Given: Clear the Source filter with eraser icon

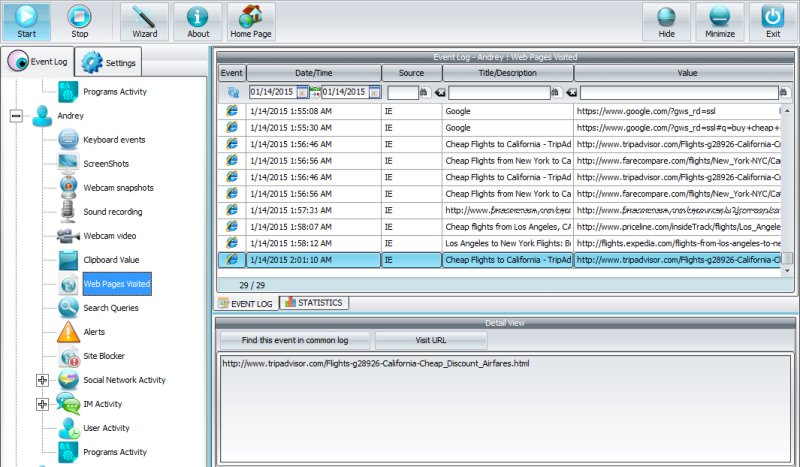Looking at the screenshot, I should point(440,92).
